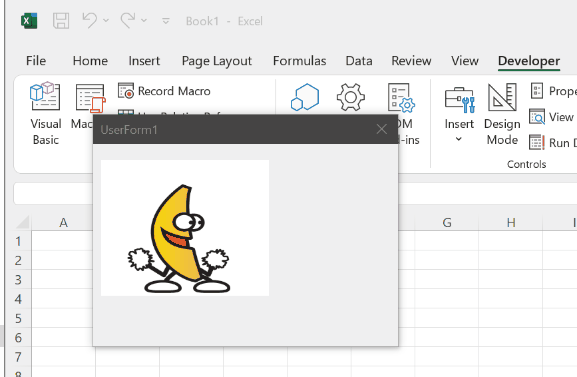Select row 3 header
The width and height of the screenshot is (577, 377).
click(x=18, y=280)
